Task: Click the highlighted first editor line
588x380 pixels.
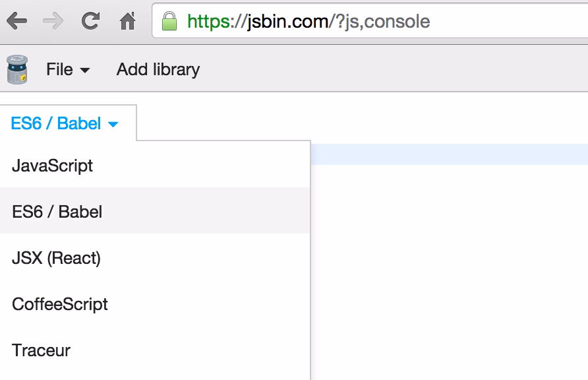Action: pos(448,154)
